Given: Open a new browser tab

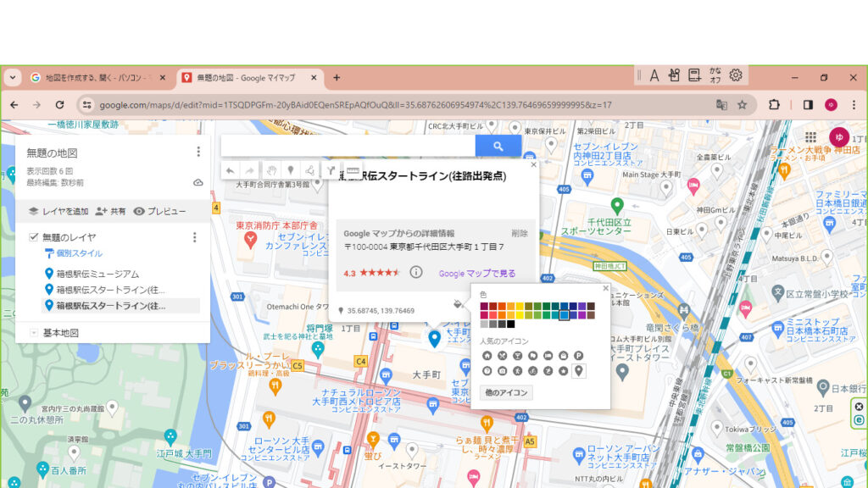Looking at the screenshot, I should coord(337,77).
